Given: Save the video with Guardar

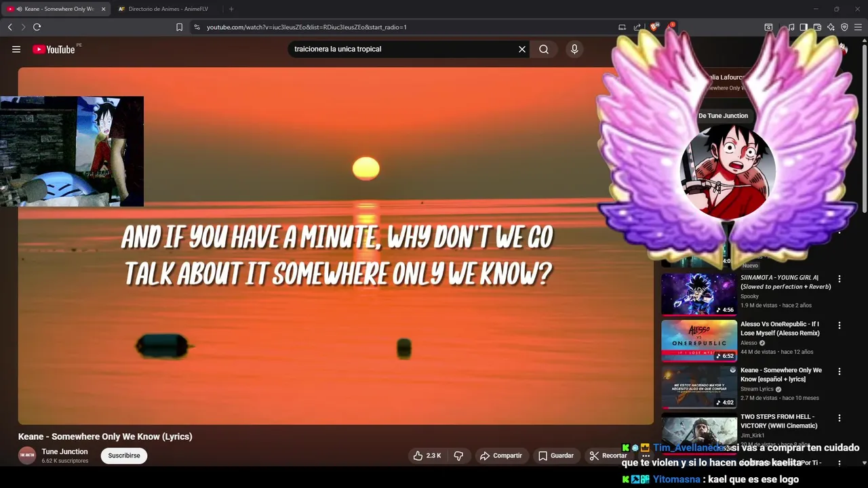Looking at the screenshot, I should pos(556,455).
